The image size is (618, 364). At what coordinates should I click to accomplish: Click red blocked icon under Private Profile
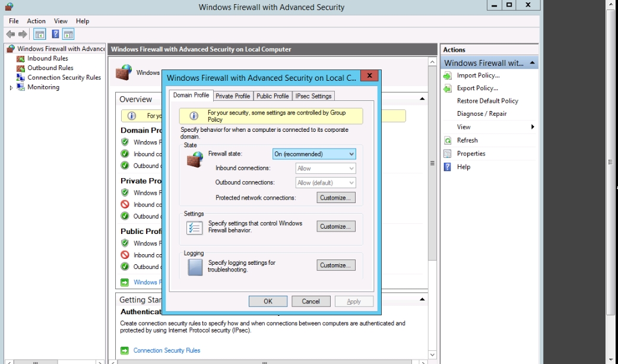point(125,204)
